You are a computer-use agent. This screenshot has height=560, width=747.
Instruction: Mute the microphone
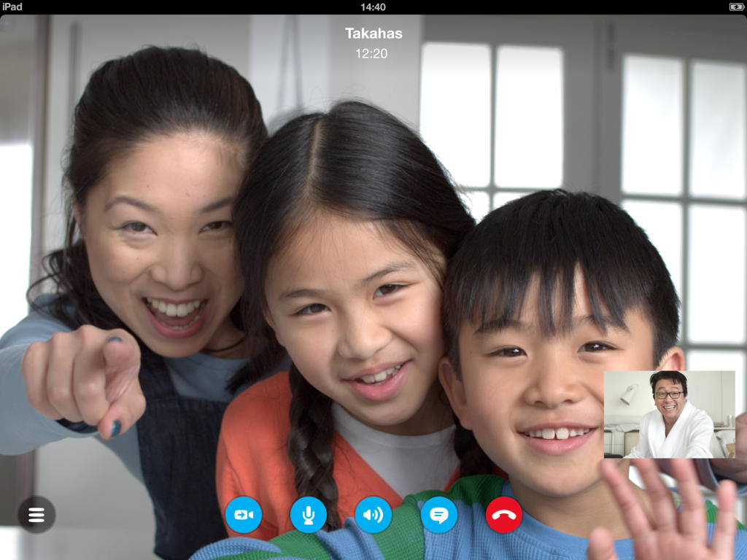click(309, 515)
